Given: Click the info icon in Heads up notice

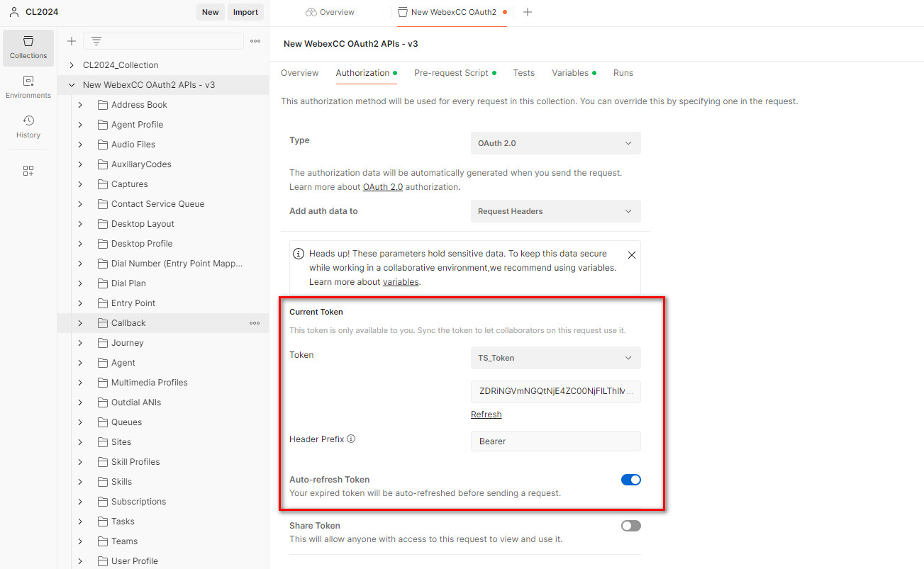Looking at the screenshot, I should pyautogui.click(x=299, y=254).
